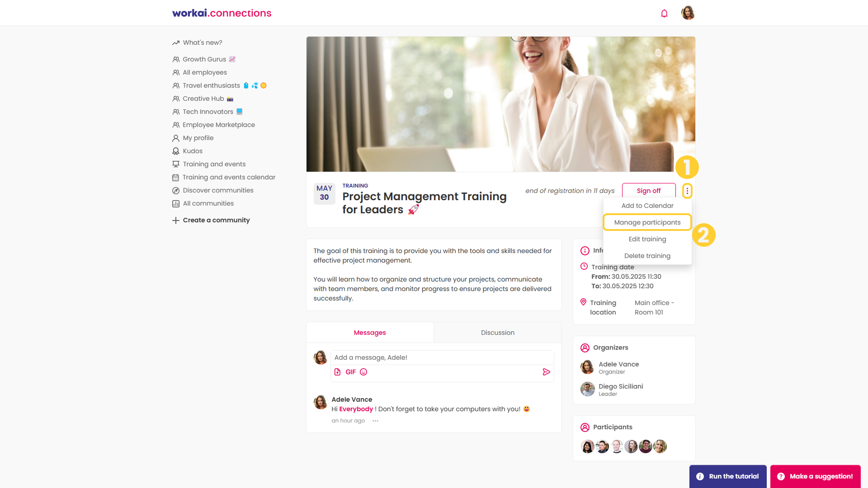
Task: Select Edit training menu entry
Action: tap(647, 239)
